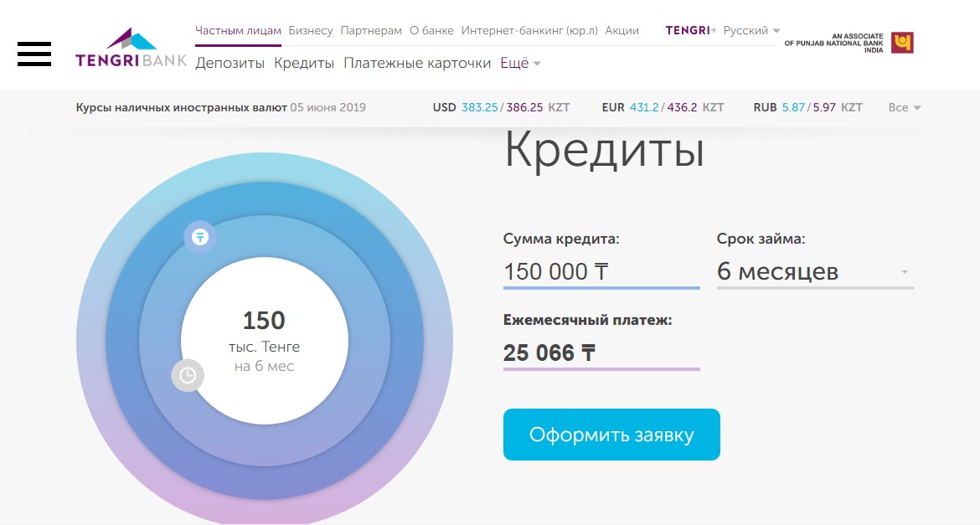Open Интернет-банкинг (юр.л) link
Image resolution: width=980 pixels, height=525 pixels.
pos(529,31)
